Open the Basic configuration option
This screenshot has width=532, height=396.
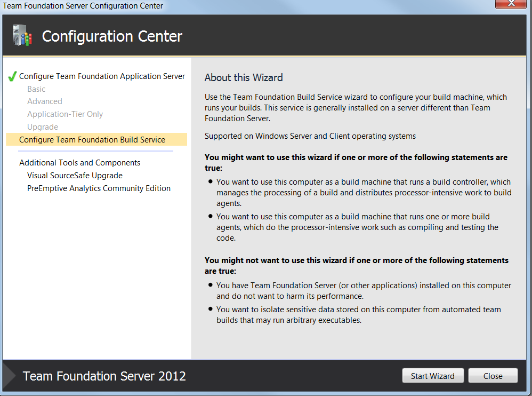[36, 89]
